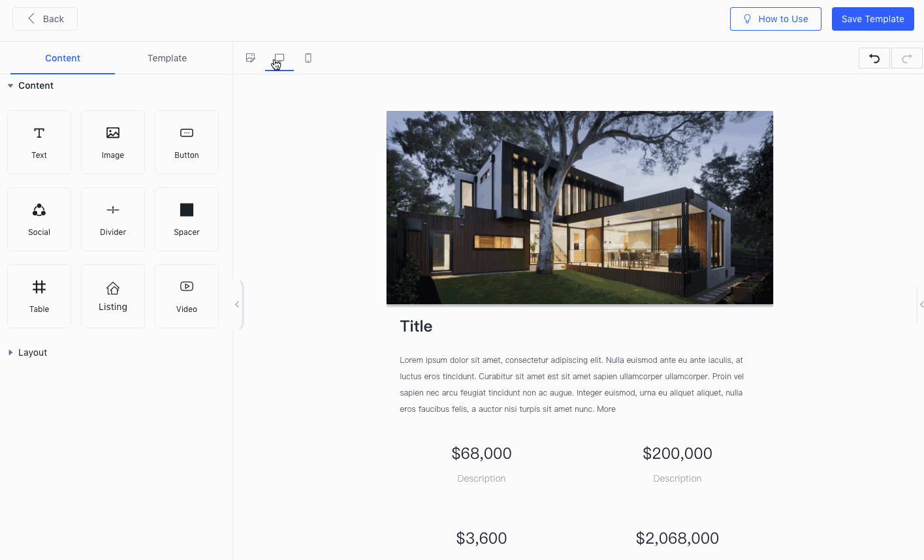Select the Listing content block
Image resolution: width=924 pixels, height=560 pixels.
click(113, 296)
